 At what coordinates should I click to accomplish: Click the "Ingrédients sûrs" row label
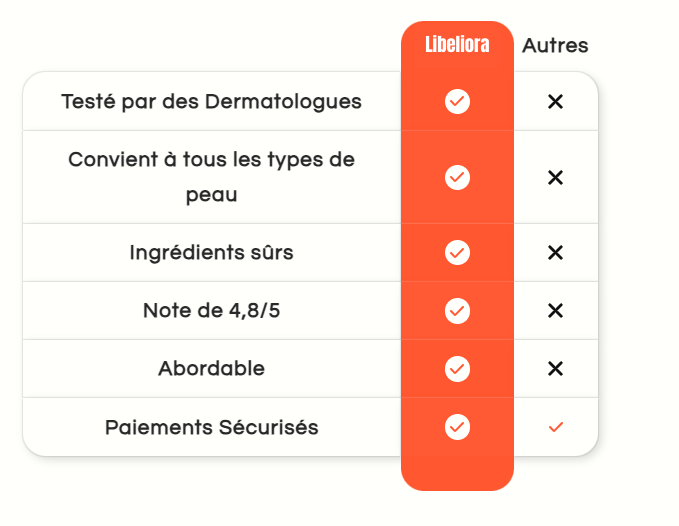(211, 252)
